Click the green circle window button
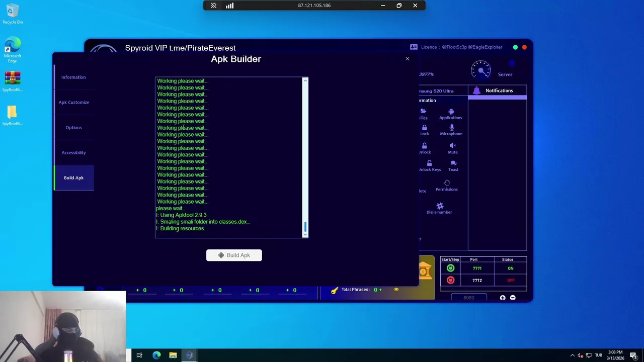Image resolution: width=644 pixels, height=362 pixels. point(515,47)
